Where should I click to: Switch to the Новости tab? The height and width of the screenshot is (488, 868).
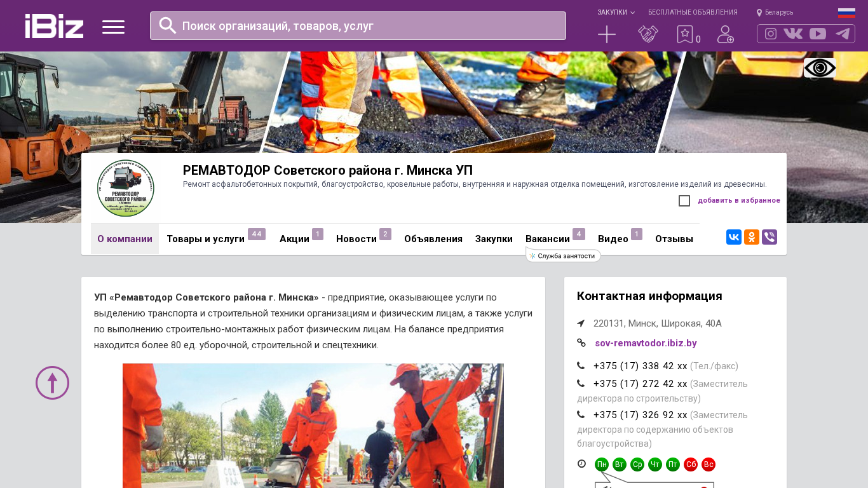(x=363, y=239)
